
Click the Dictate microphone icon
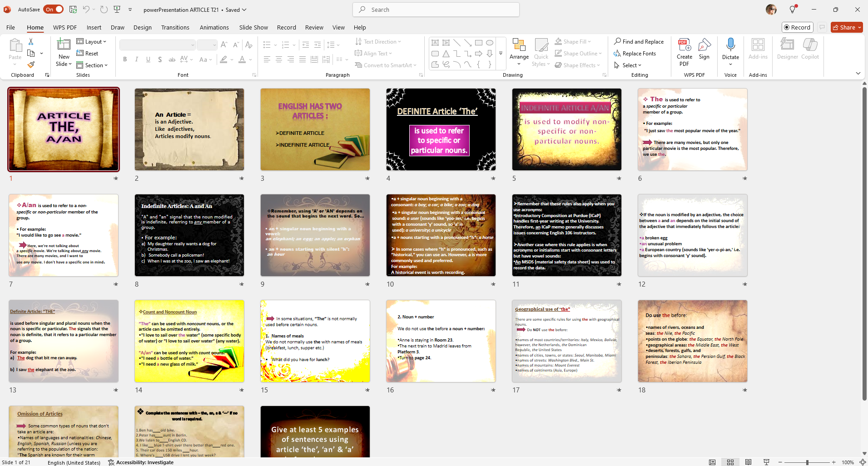click(x=730, y=45)
